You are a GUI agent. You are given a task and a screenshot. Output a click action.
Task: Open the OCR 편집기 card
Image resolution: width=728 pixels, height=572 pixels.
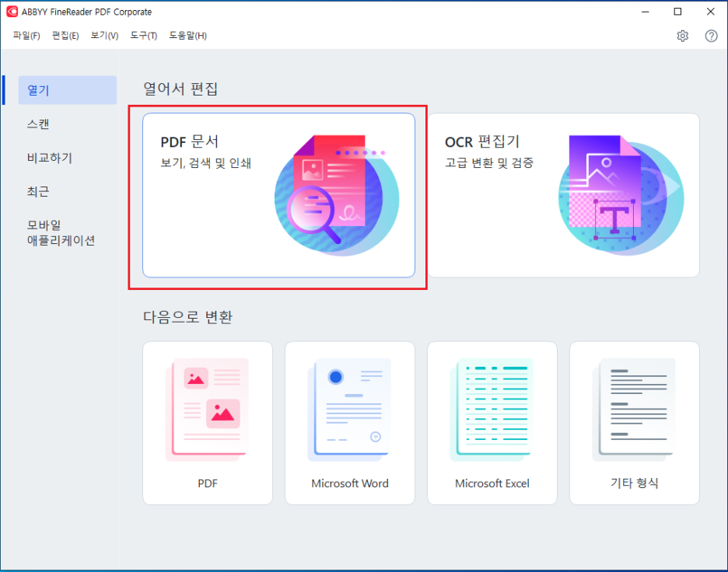click(563, 195)
